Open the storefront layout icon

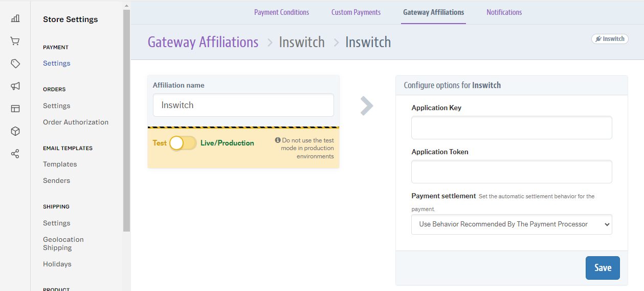tap(15, 109)
